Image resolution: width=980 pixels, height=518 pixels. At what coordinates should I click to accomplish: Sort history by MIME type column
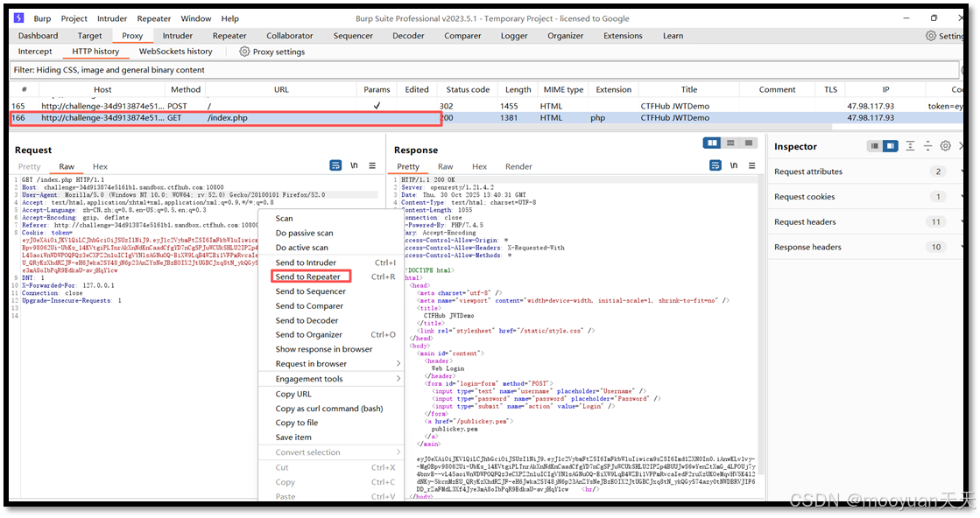click(x=563, y=89)
